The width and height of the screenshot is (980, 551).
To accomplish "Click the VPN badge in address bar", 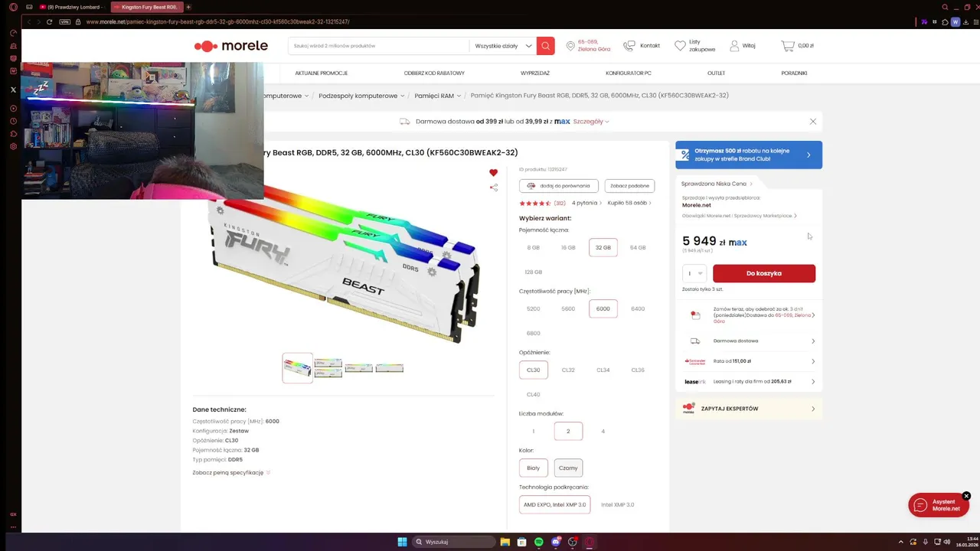I will pyautogui.click(x=65, y=21).
